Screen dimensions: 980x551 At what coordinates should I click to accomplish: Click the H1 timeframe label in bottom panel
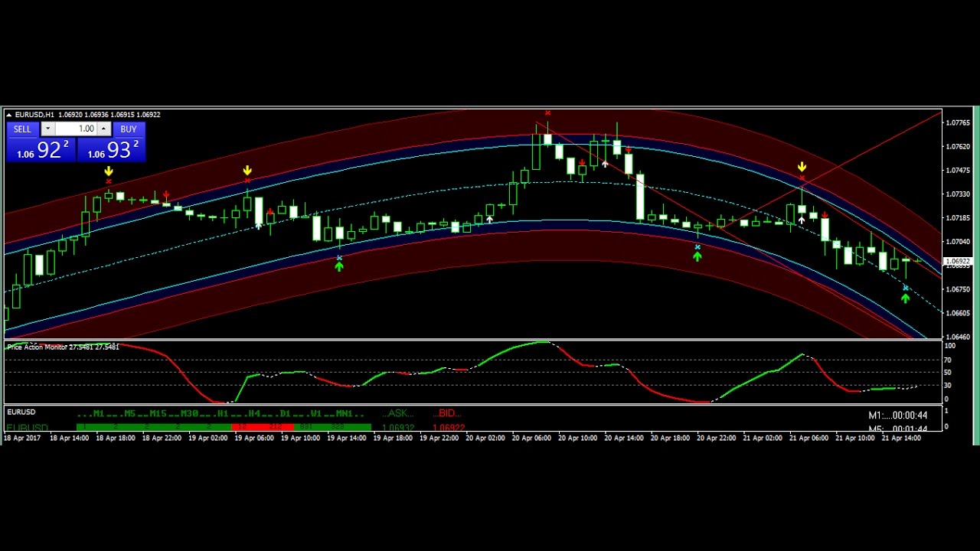pyautogui.click(x=223, y=414)
